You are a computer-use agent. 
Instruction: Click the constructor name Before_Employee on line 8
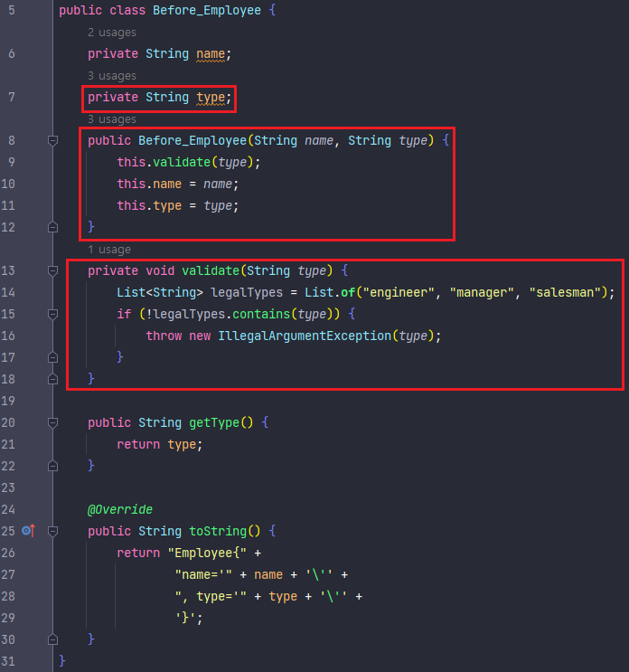coord(192,140)
